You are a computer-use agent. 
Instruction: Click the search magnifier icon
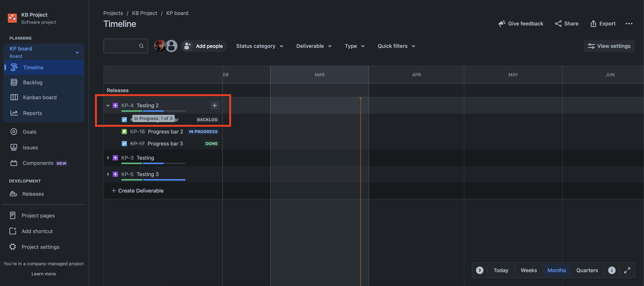(x=141, y=46)
